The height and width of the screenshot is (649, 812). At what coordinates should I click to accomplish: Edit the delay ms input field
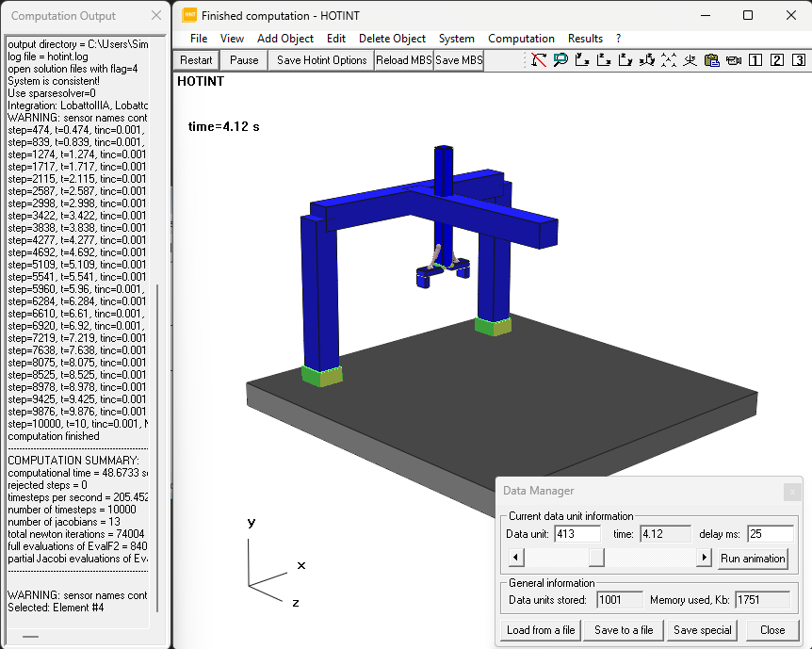click(x=771, y=534)
